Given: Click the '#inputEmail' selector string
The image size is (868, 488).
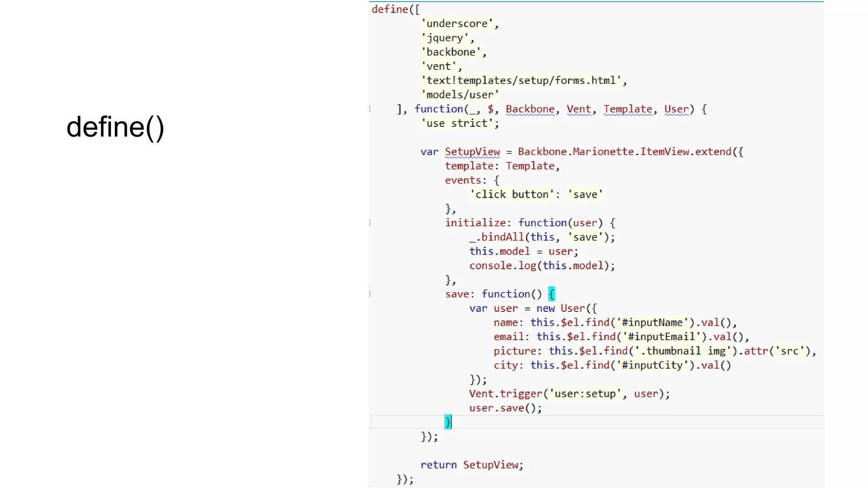Looking at the screenshot, I should (x=661, y=337).
